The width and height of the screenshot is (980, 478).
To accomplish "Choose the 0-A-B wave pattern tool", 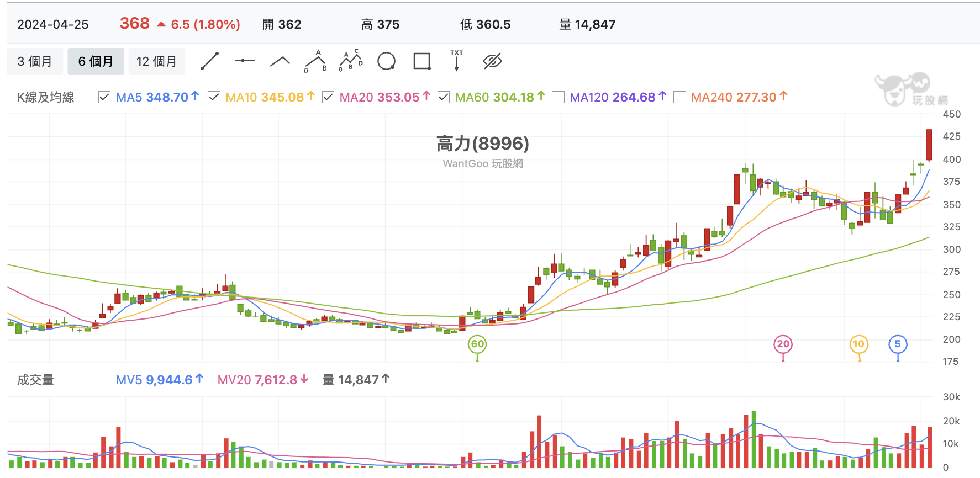I will [x=315, y=61].
